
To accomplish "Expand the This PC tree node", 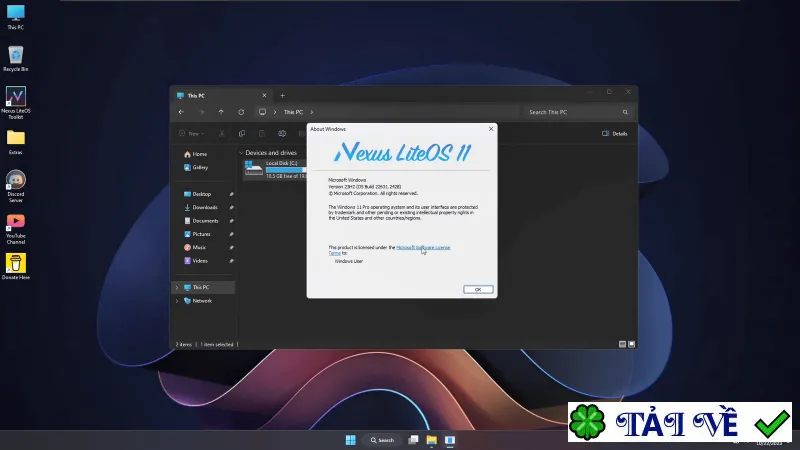I will (x=177, y=288).
